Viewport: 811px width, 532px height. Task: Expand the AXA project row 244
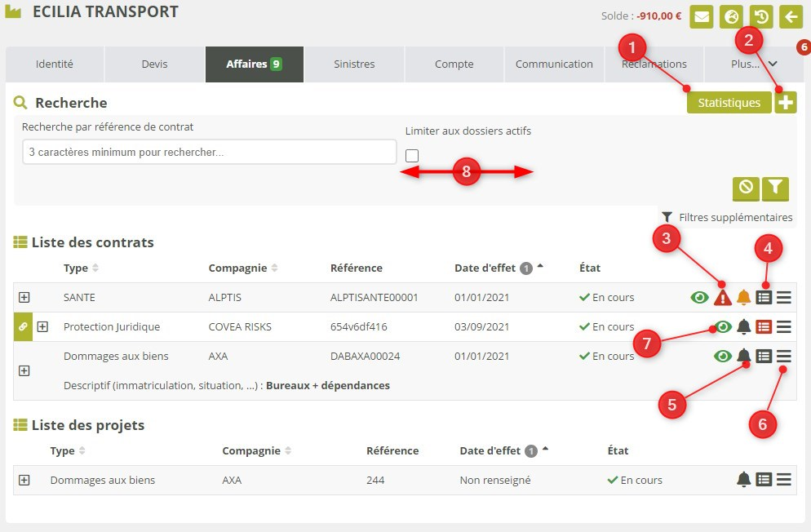[x=24, y=480]
